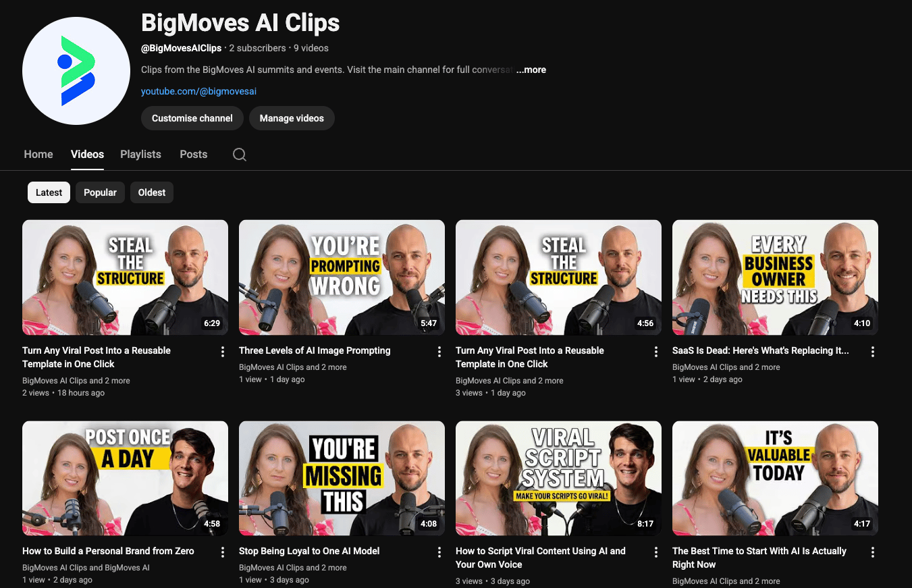
Task: Open options menu for How to Build a Personal Brand
Action: point(223,552)
